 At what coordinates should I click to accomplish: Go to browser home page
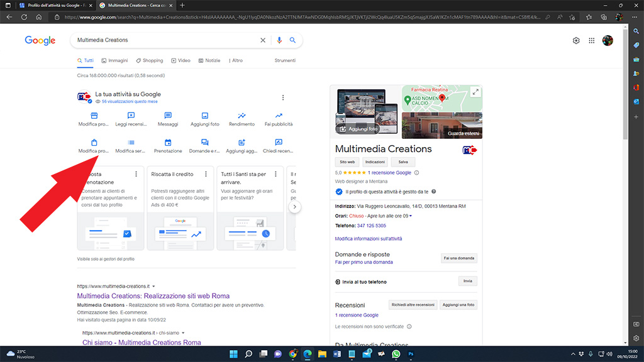(39, 17)
